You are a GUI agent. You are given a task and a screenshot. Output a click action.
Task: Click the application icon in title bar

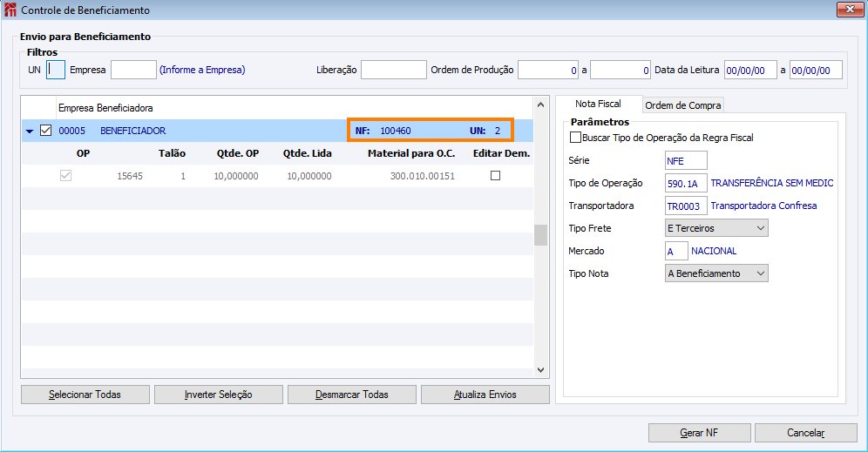(10, 10)
